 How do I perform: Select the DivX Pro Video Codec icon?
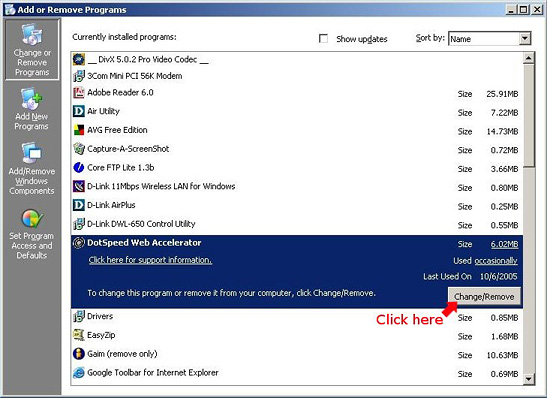pyautogui.click(x=79, y=60)
